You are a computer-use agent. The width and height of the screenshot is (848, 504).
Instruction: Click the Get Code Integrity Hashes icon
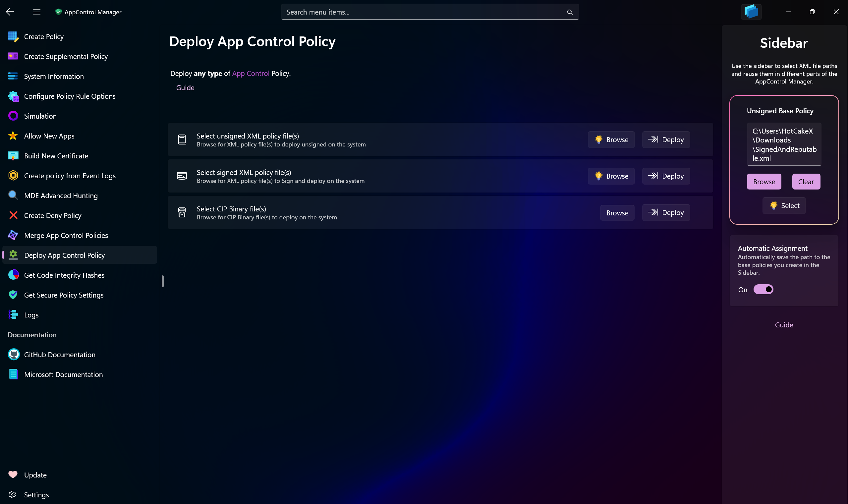tap(14, 275)
